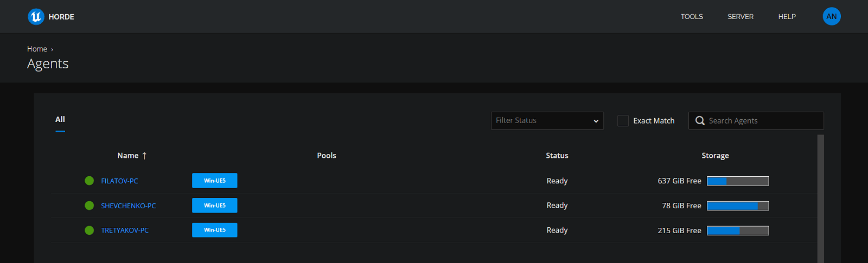Click the sort arrow beside Name
Viewport: 868px width, 263px height.
(x=144, y=156)
